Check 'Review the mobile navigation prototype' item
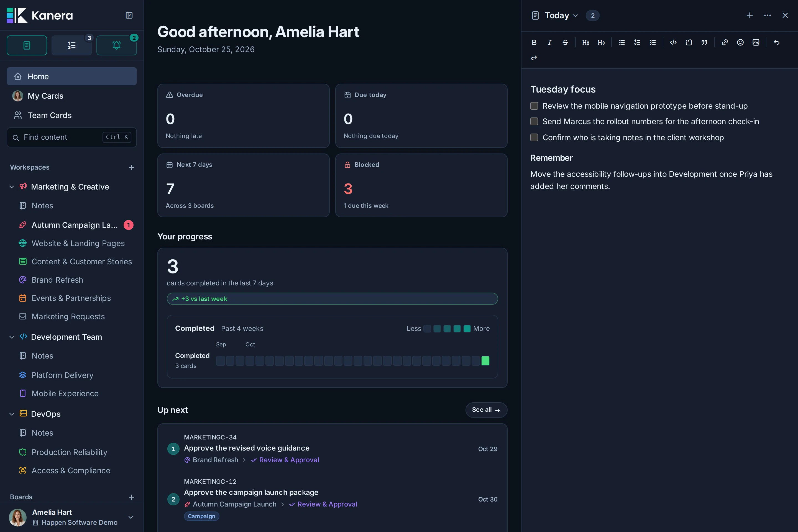 [534, 106]
